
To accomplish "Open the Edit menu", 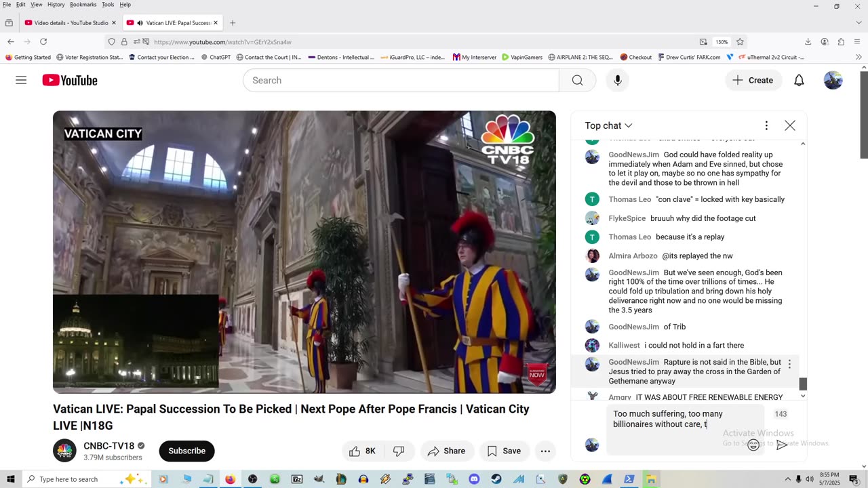I will 21,5.
